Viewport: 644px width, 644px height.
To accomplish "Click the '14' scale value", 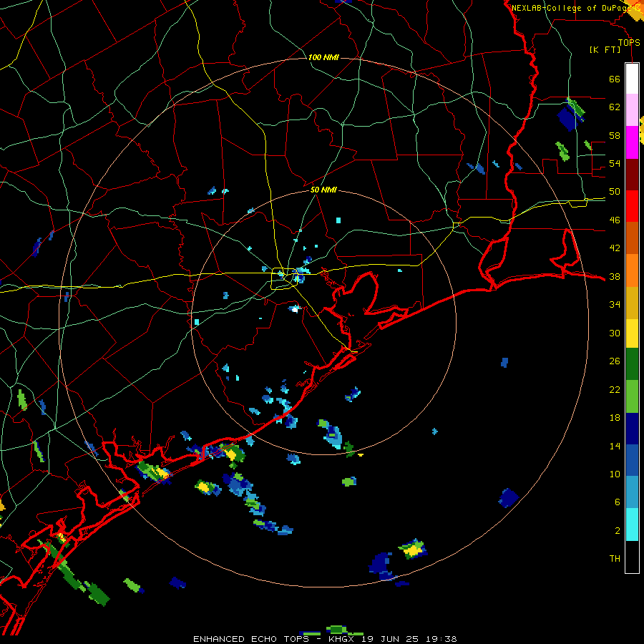I will (615, 446).
